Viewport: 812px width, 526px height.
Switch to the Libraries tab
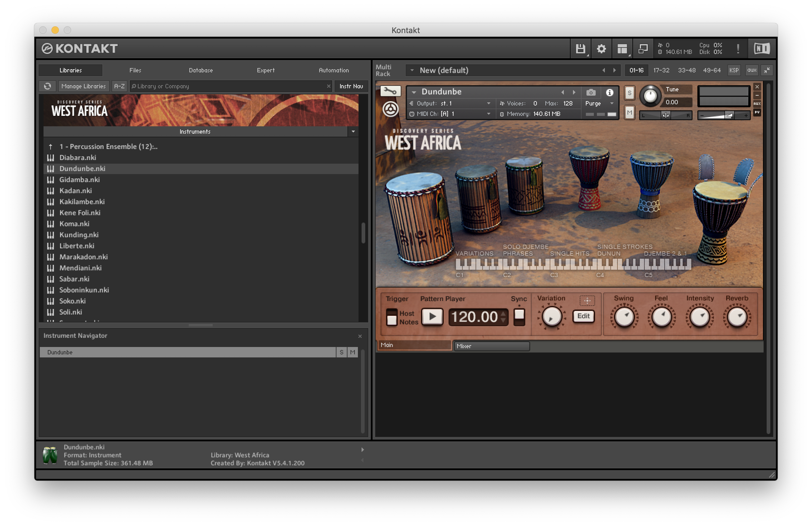click(x=70, y=70)
